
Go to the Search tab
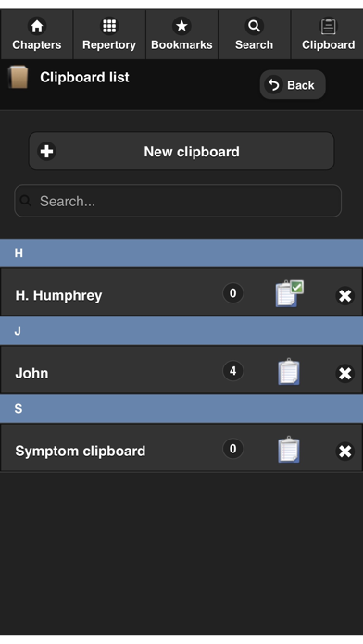tap(254, 35)
